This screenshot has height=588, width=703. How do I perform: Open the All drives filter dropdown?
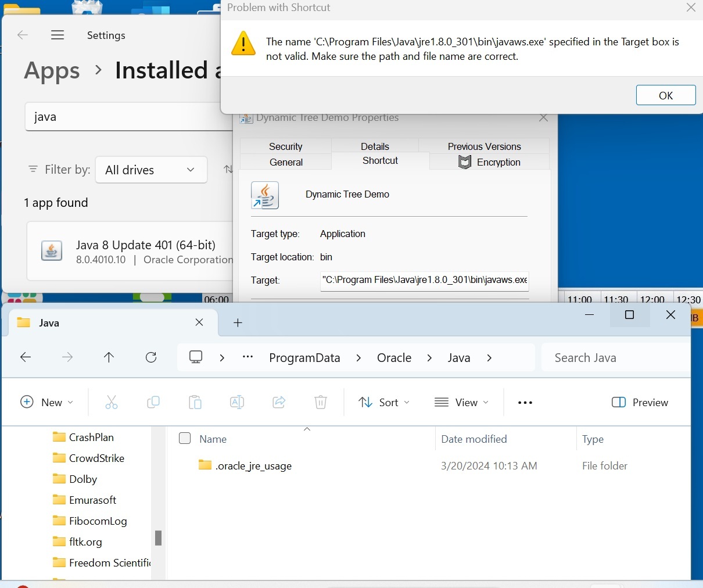pos(151,170)
